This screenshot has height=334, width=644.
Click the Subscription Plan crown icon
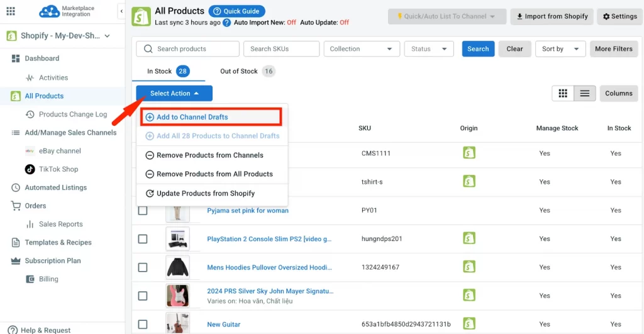[16, 260]
